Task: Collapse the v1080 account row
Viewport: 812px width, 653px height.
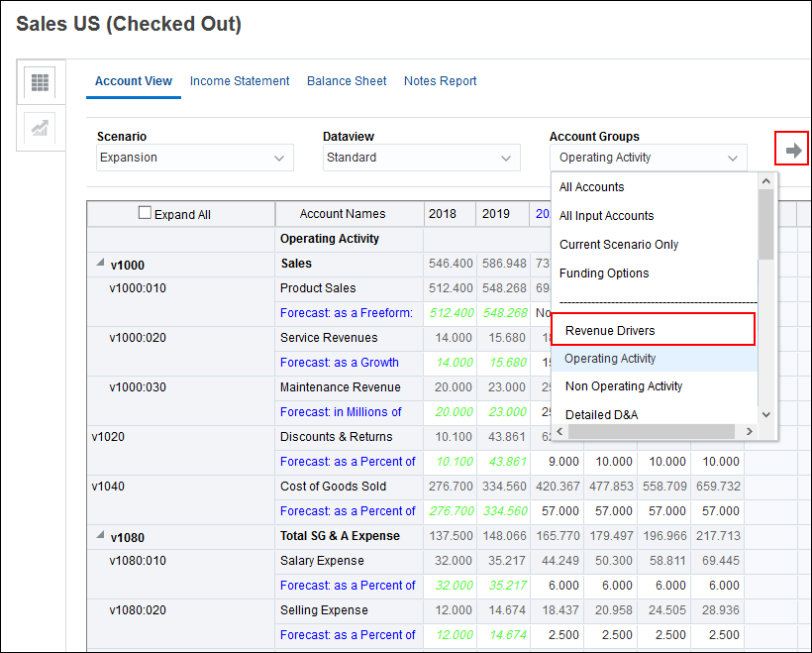Action: (100, 534)
